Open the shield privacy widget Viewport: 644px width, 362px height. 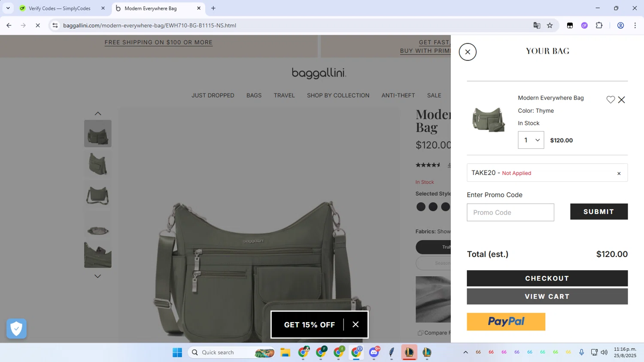(x=16, y=329)
